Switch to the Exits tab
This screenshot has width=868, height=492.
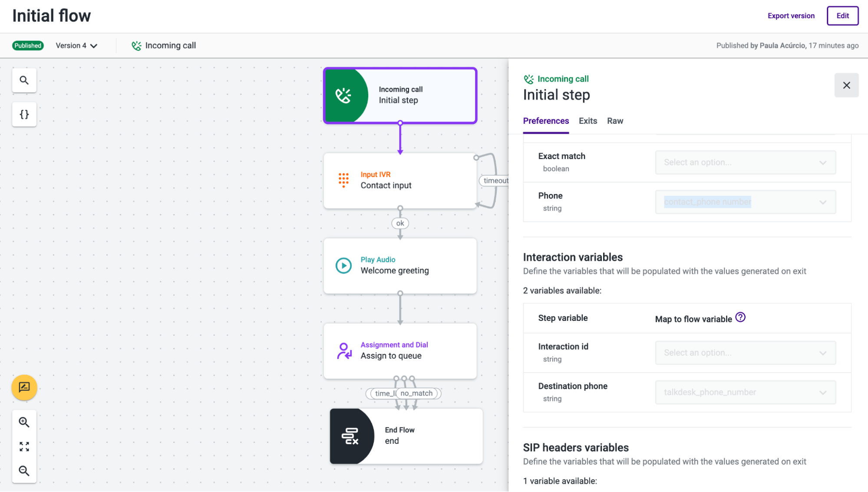pyautogui.click(x=587, y=121)
